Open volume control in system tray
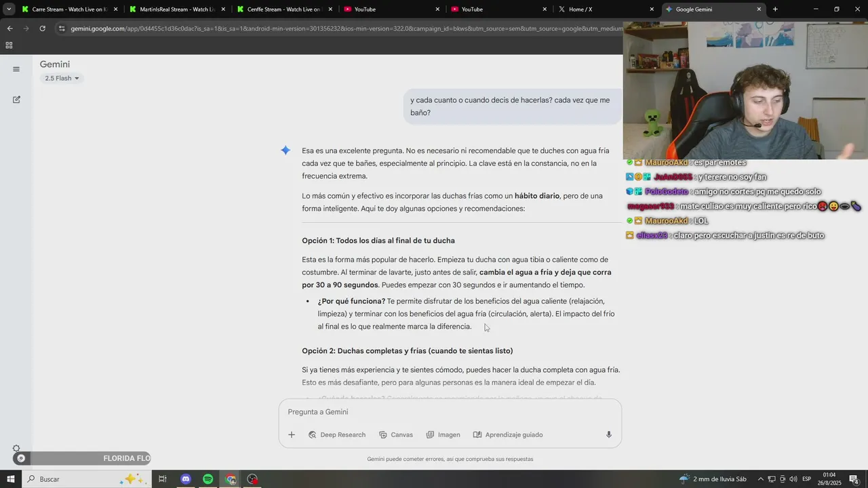The image size is (868, 488). (x=793, y=479)
